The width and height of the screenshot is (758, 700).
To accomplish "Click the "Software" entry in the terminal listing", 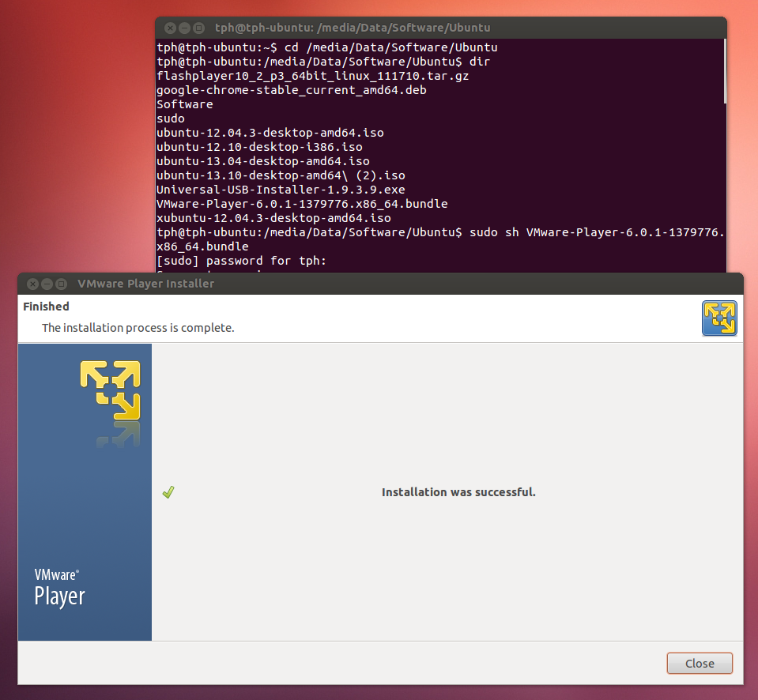I will tap(185, 104).
